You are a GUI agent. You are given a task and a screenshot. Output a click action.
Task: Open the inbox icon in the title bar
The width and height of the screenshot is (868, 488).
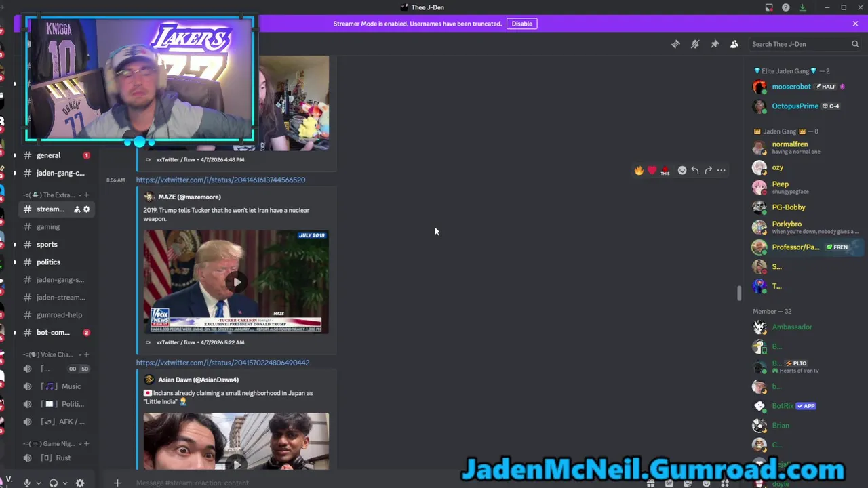point(769,7)
